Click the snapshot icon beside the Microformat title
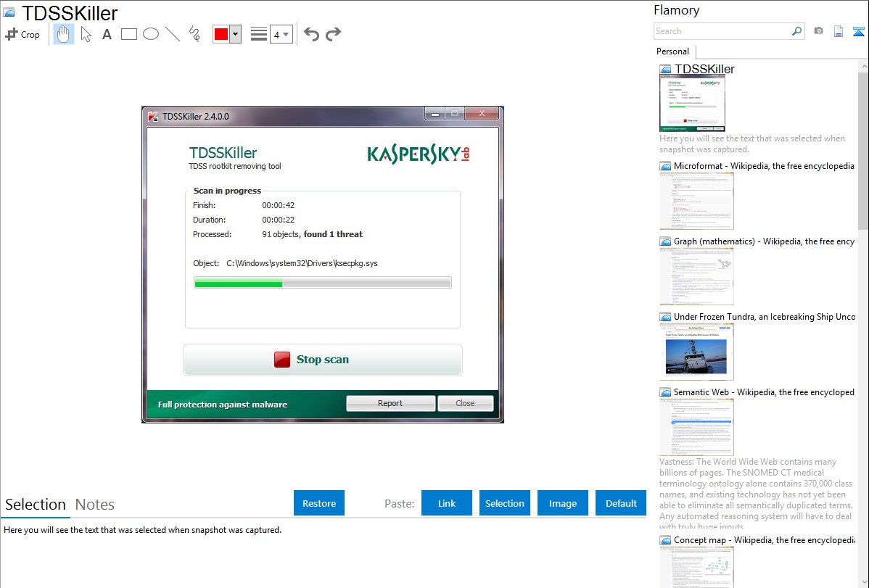This screenshot has height=588, width=869. [x=665, y=166]
